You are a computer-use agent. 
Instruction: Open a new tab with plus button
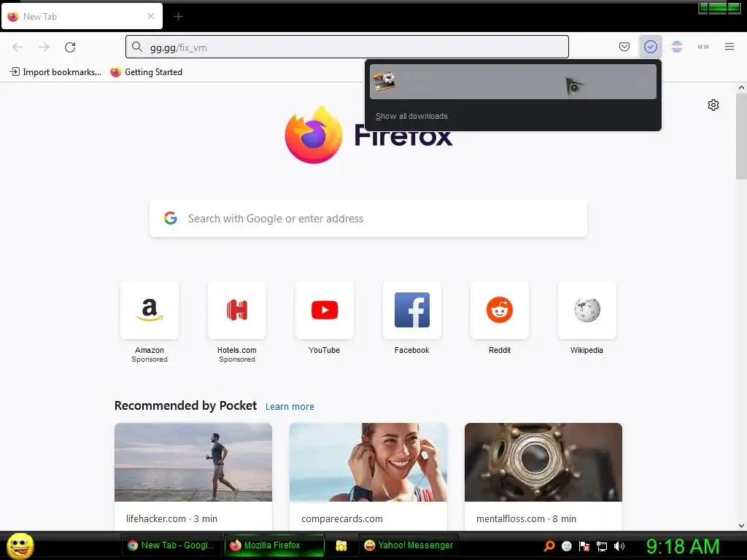(178, 17)
